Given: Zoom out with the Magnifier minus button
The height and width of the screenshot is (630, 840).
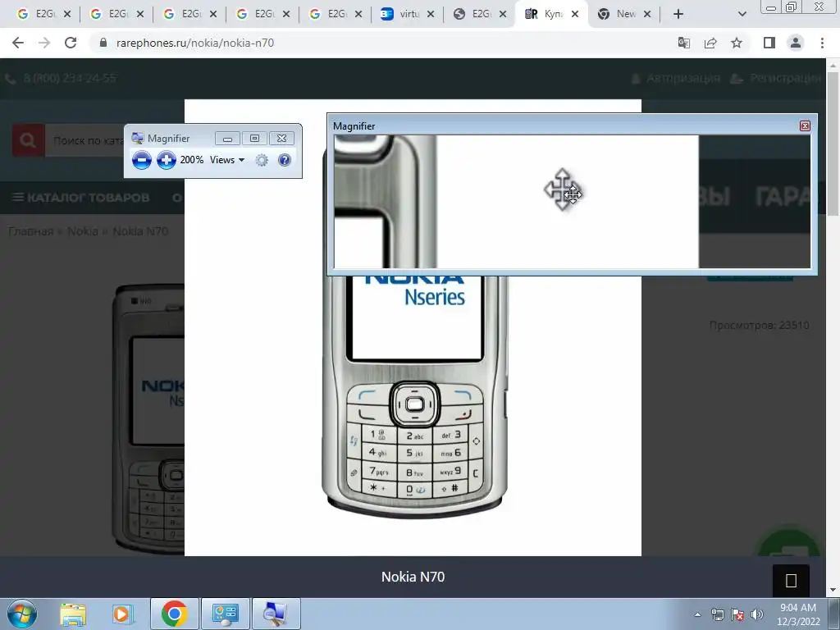Looking at the screenshot, I should [x=141, y=160].
